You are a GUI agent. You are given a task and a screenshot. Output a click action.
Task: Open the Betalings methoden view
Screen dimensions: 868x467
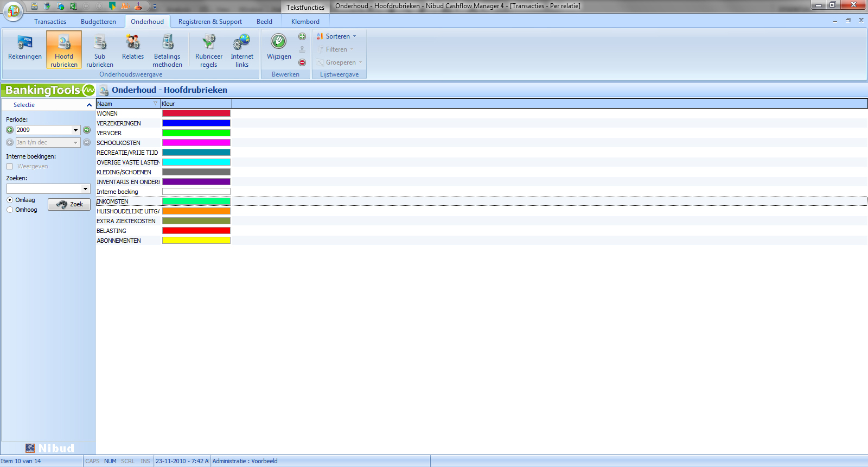(167, 49)
